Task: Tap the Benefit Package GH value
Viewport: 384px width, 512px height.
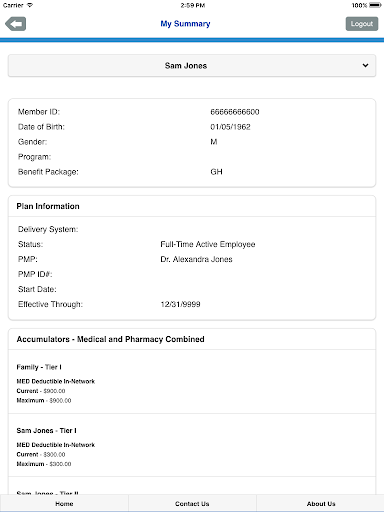Action: (x=216, y=172)
